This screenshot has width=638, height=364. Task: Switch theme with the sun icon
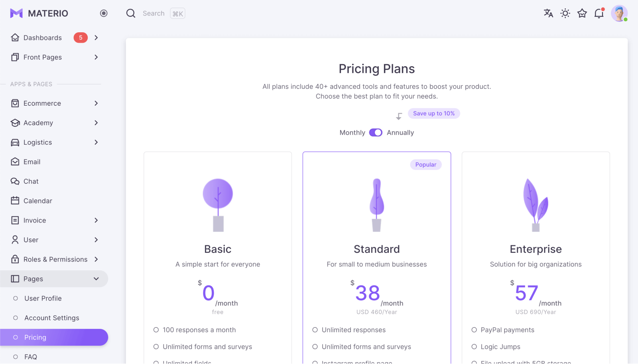(565, 13)
